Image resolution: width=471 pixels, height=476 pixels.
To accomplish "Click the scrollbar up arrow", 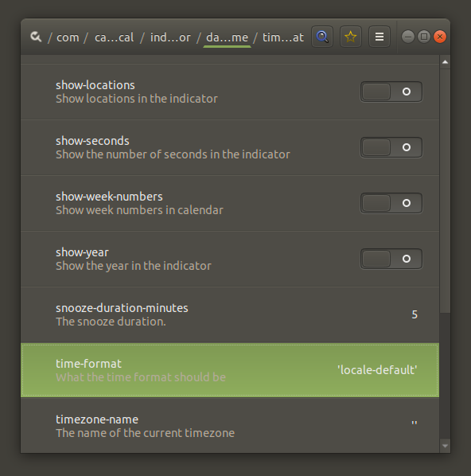I will pos(446,62).
